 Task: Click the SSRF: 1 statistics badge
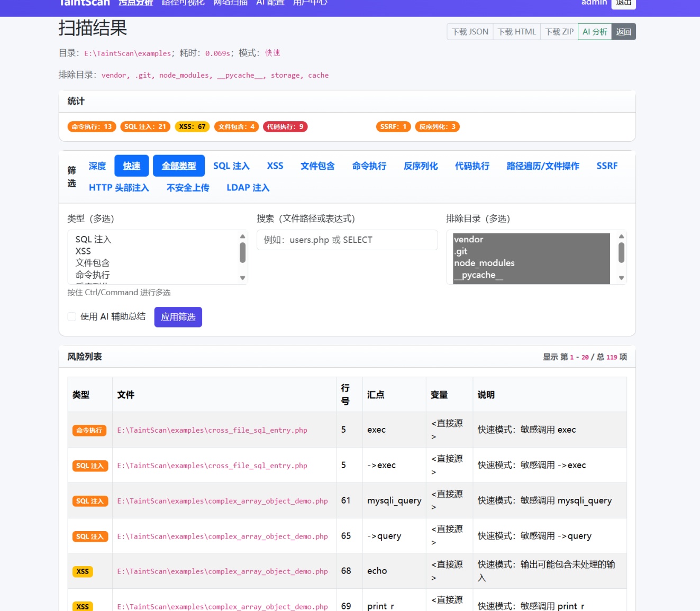click(x=393, y=127)
